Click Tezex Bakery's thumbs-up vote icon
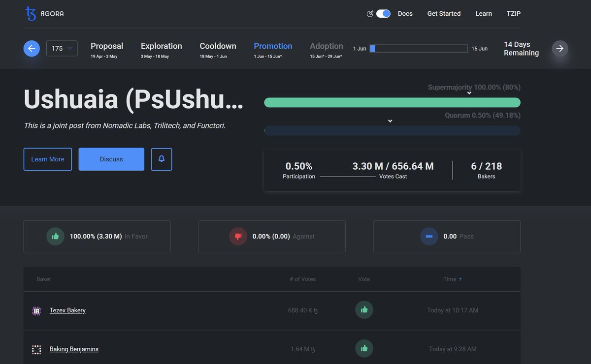591x364 pixels. 364,310
